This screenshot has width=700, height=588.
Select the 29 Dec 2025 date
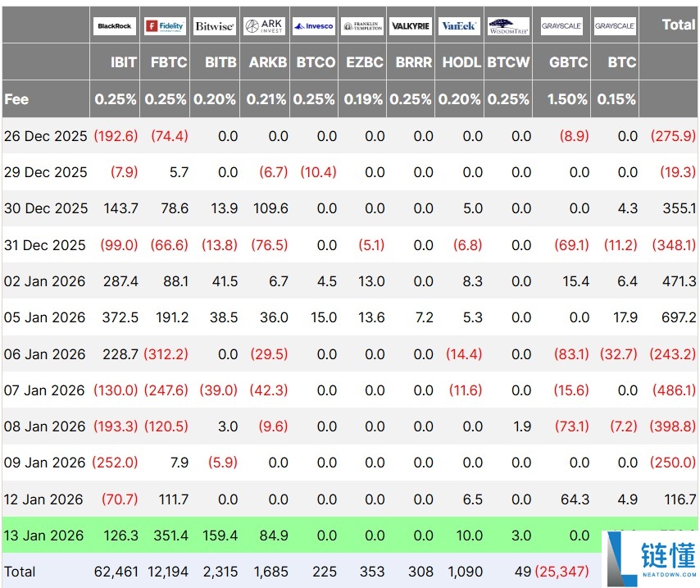tap(46, 172)
